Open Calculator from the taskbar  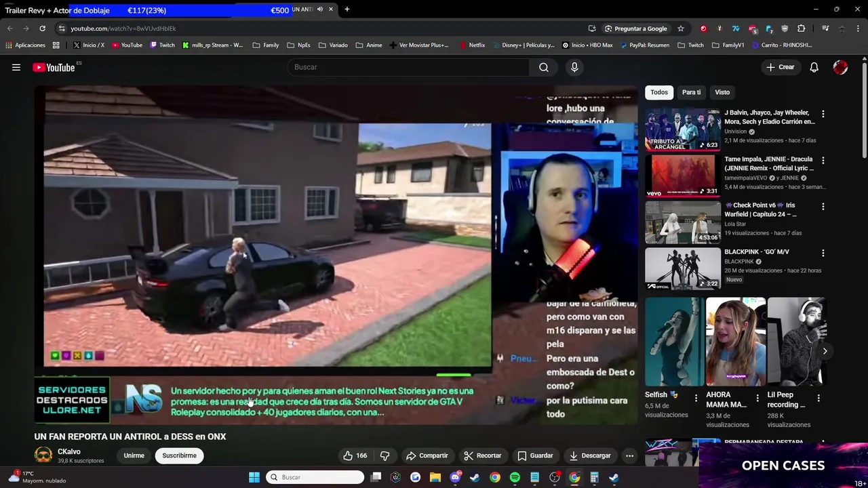click(x=594, y=477)
